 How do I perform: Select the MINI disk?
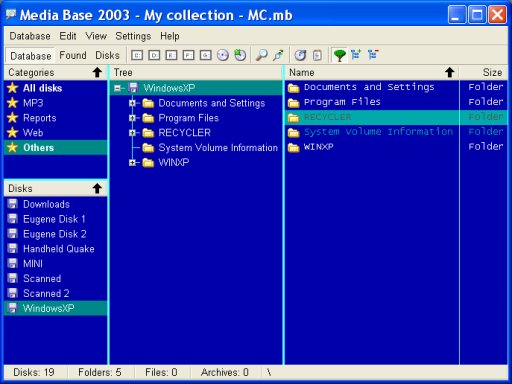click(55, 264)
